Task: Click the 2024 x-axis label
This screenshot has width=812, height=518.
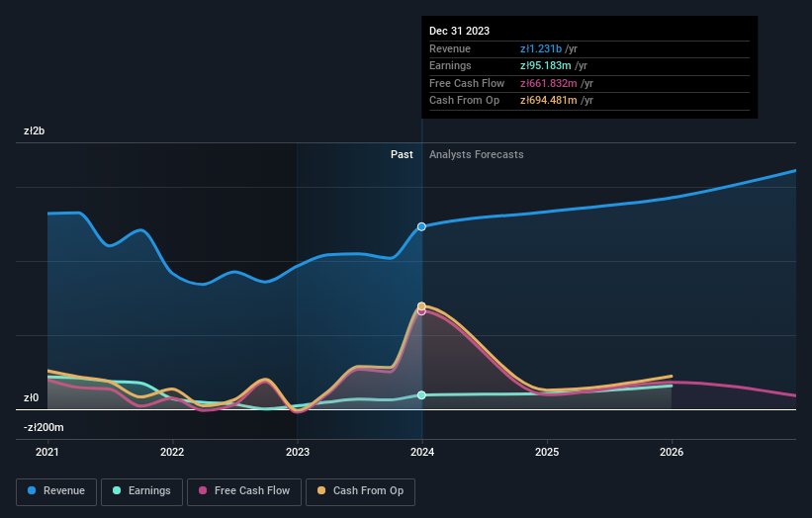Action: 422,452
